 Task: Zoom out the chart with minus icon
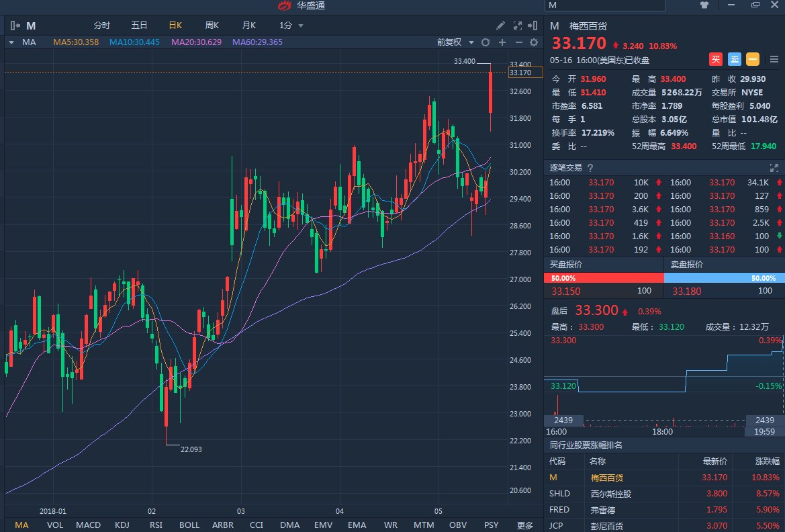pyautogui.click(x=518, y=42)
